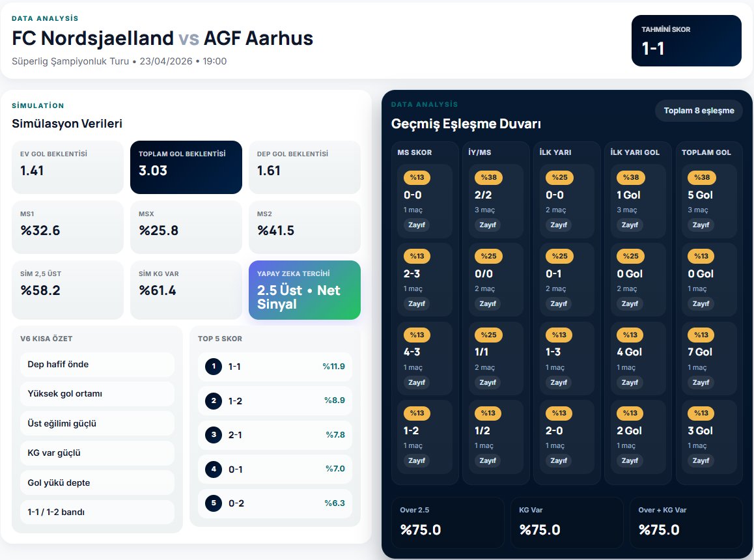Click the '1-1 / 1-2 bandı' summary row
The width and height of the screenshot is (754, 560).
[97, 512]
